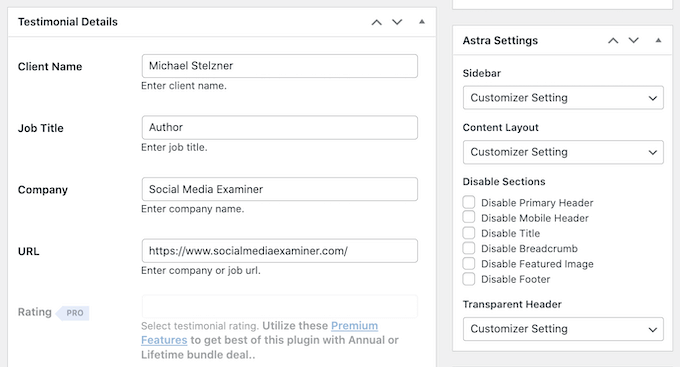The width and height of the screenshot is (680, 367).
Task: Move Testimonial Details panel down
Action: 397,22
